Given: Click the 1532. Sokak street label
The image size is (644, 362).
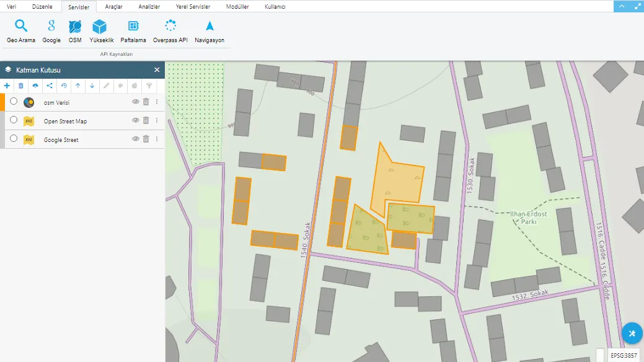Looking at the screenshot, I should tap(530, 295).
